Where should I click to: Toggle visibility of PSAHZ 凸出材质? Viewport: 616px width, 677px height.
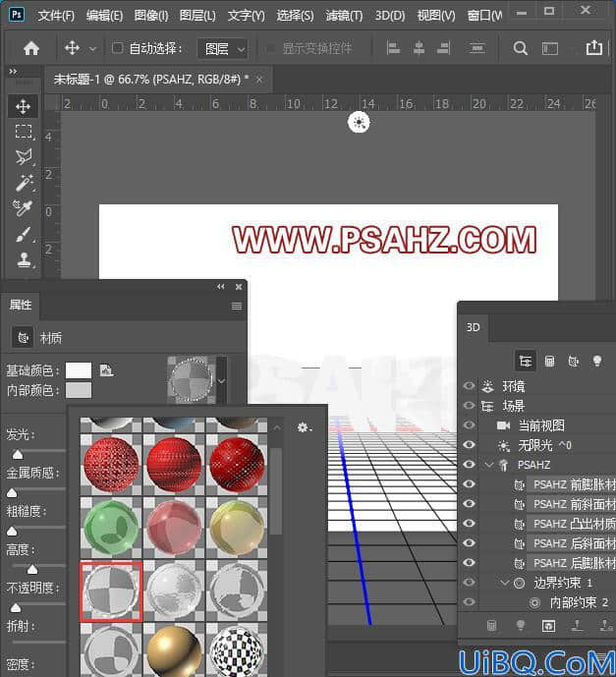469,524
